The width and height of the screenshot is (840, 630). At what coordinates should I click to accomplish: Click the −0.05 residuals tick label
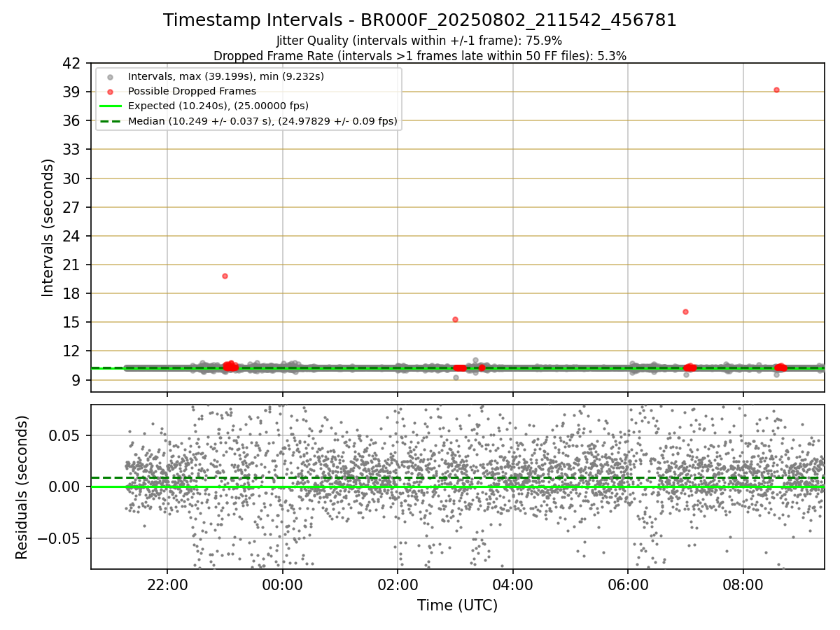(x=57, y=538)
